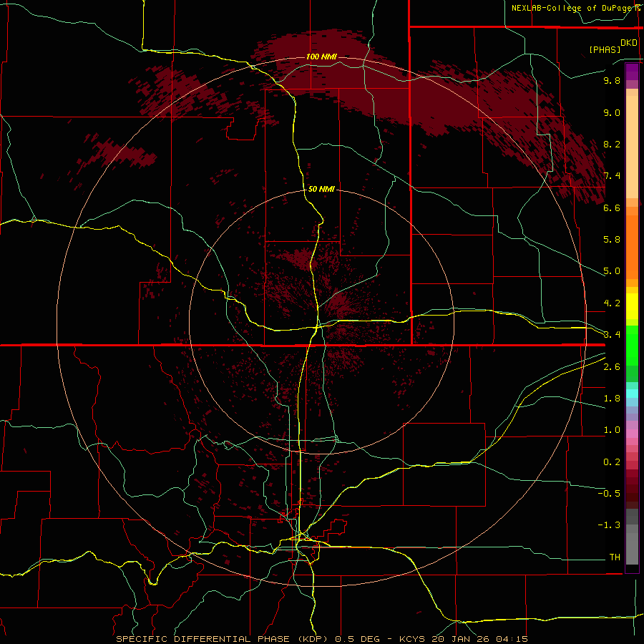The height and width of the screenshot is (644, 644).
Task: Pick the cyan band in the color bar
Action: [x=632, y=394]
